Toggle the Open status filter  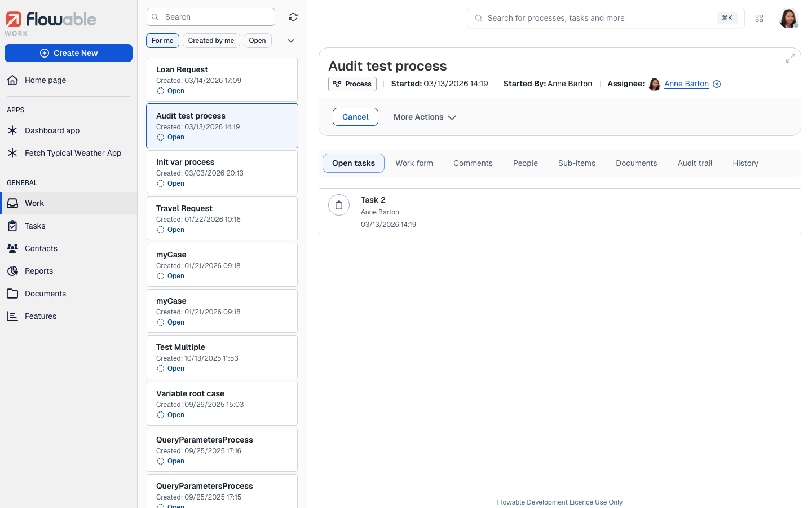click(x=257, y=41)
